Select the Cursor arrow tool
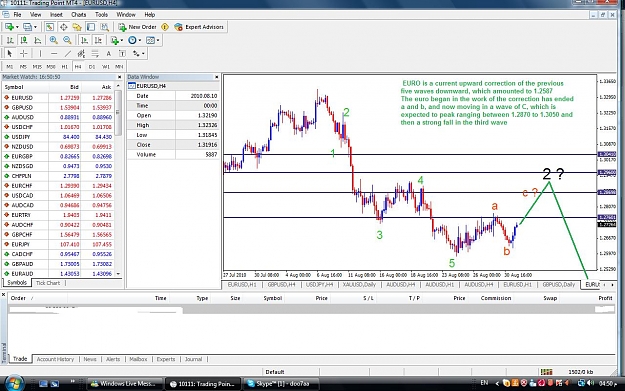Image resolution: width=625 pixels, height=391 pixels. (10, 53)
